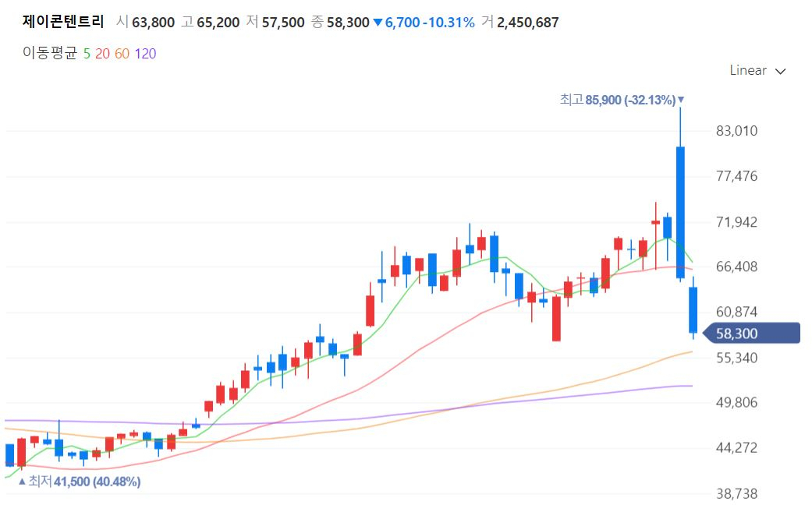812x505 pixels.
Task: Open the Linear scale dropdown
Action: pyautogui.click(x=757, y=70)
